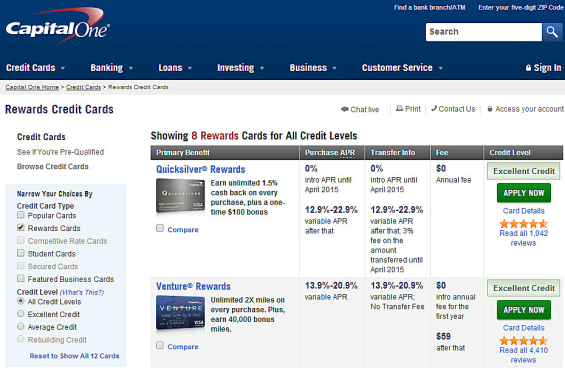The width and height of the screenshot is (565, 368).
Task: Tick Compare for Venture Rewards
Action: click(160, 345)
